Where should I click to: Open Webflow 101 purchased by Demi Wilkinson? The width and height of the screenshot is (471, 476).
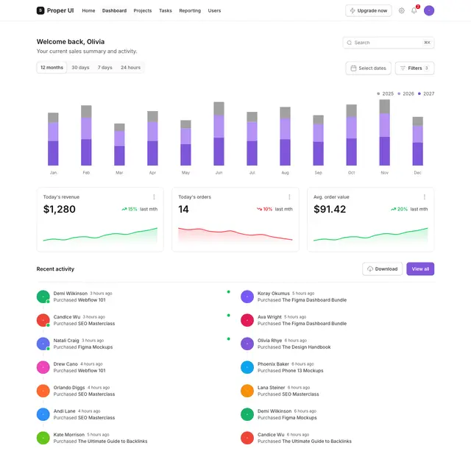pyautogui.click(x=92, y=300)
